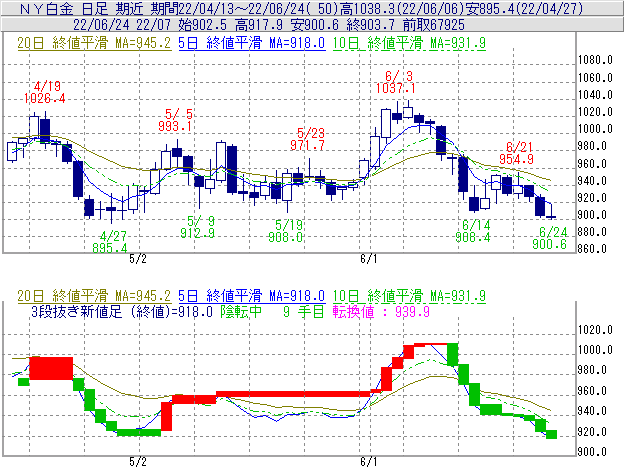Click the 6/21 high label 954.9

[x=516, y=159]
